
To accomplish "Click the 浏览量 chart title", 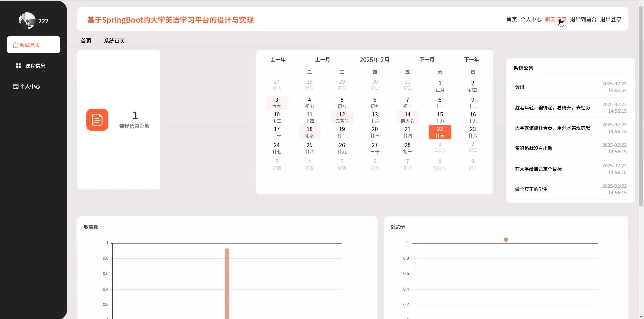I will click(398, 227).
